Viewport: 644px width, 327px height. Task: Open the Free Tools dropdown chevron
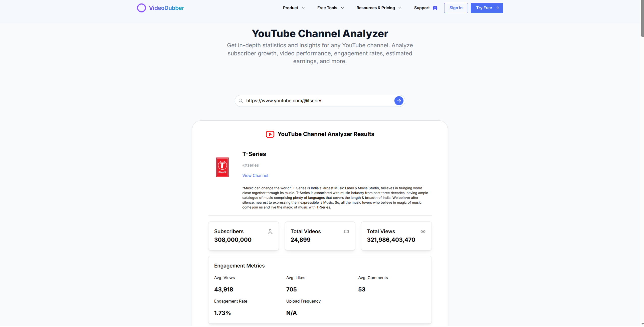click(342, 8)
